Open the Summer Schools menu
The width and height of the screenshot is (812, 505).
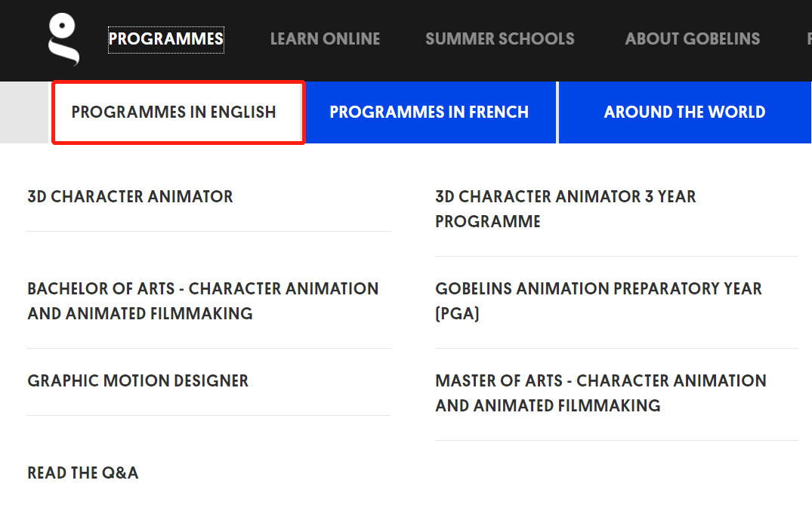click(x=500, y=38)
